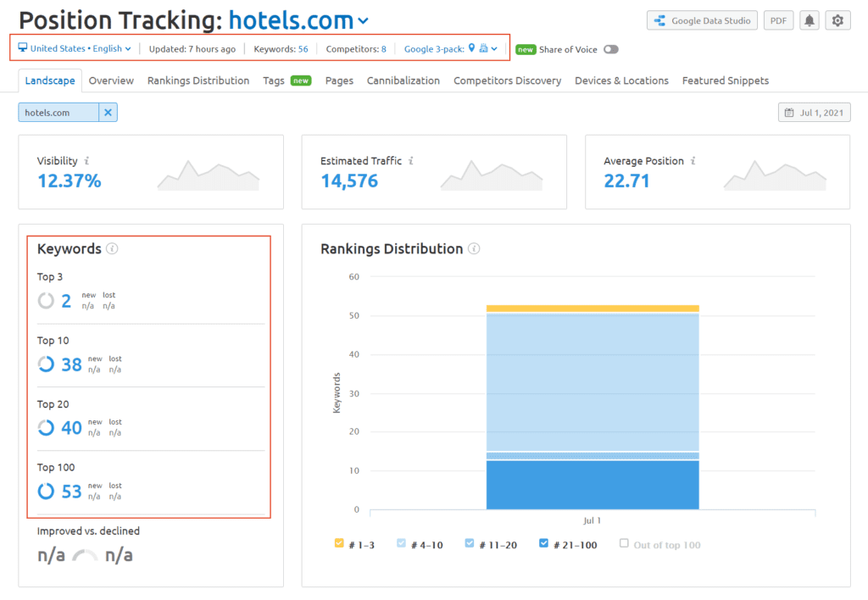Viewport: 868px width, 600px height.
Task: Toggle the Share of Voice switch
Action: (610, 49)
